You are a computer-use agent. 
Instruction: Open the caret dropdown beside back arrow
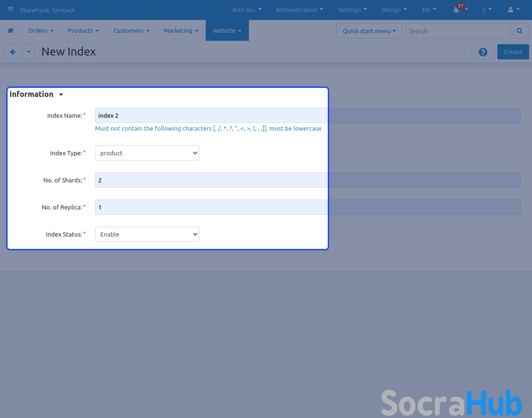28,52
